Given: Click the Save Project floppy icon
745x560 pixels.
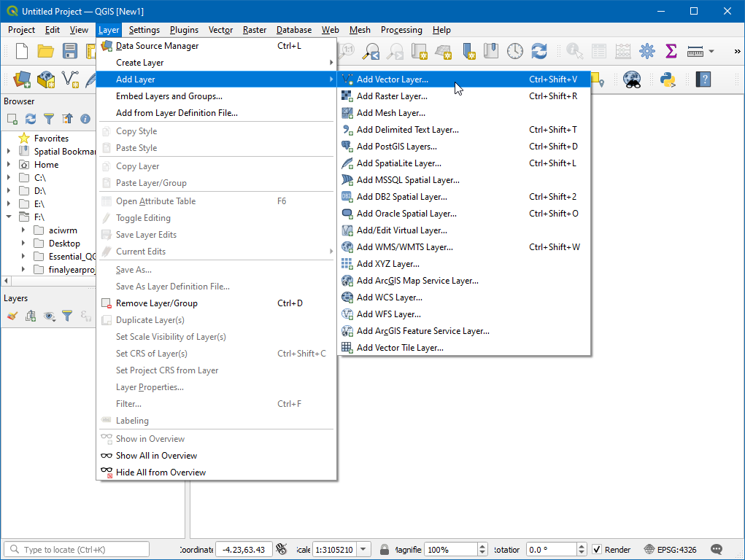Looking at the screenshot, I should point(70,51).
